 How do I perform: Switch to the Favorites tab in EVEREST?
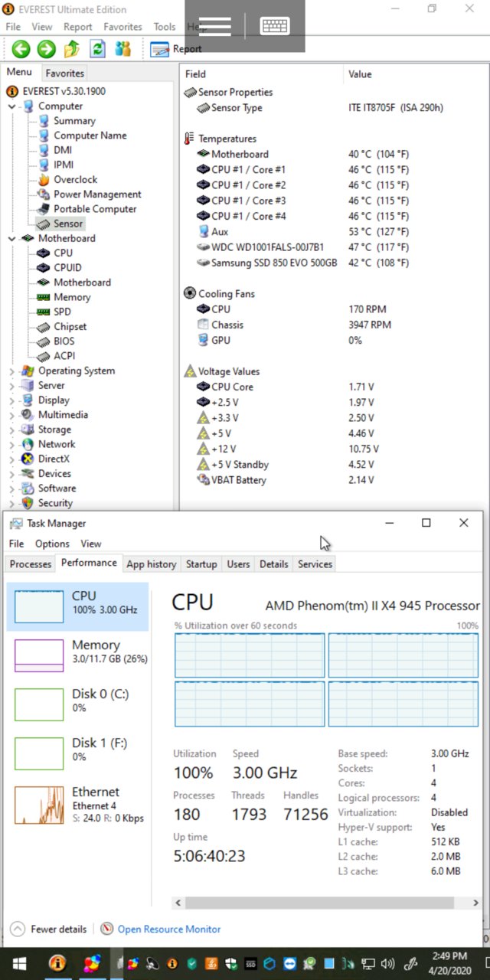64,73
